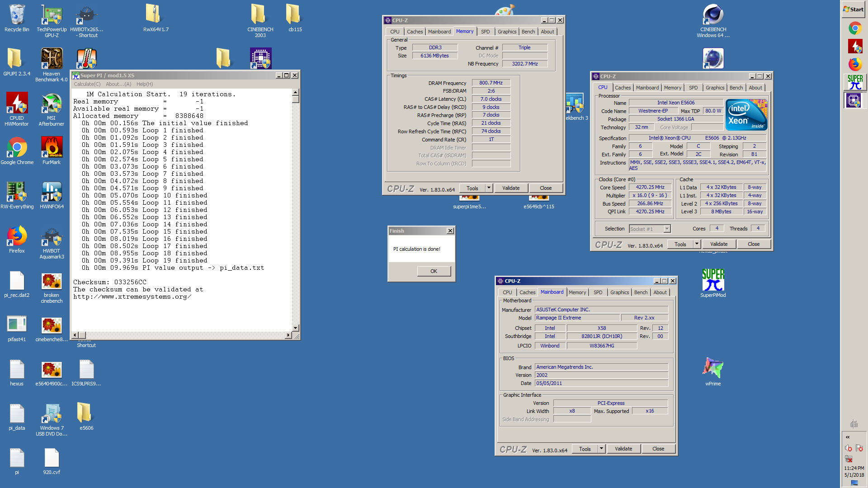Click Validate in CPU tab CPU-Z window
The width and height of the screenshot is (868, 488).
[719, 244]
